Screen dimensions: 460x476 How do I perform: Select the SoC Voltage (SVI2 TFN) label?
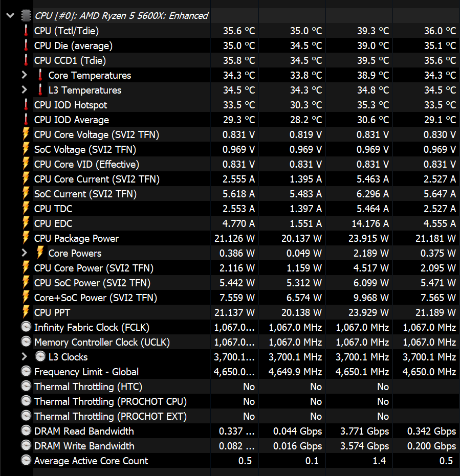pyautogui.click(x=85, y=150)
